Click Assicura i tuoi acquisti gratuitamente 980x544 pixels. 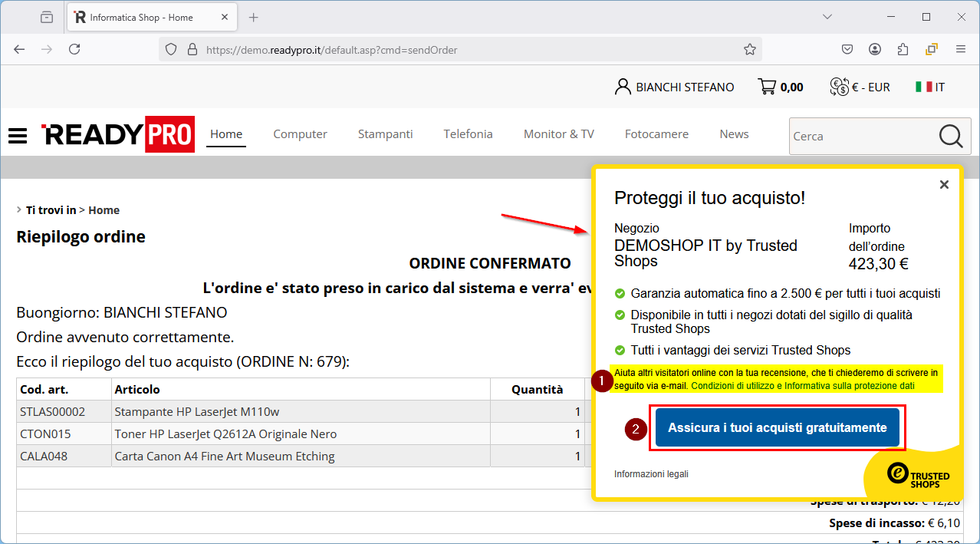click(778, 428)
